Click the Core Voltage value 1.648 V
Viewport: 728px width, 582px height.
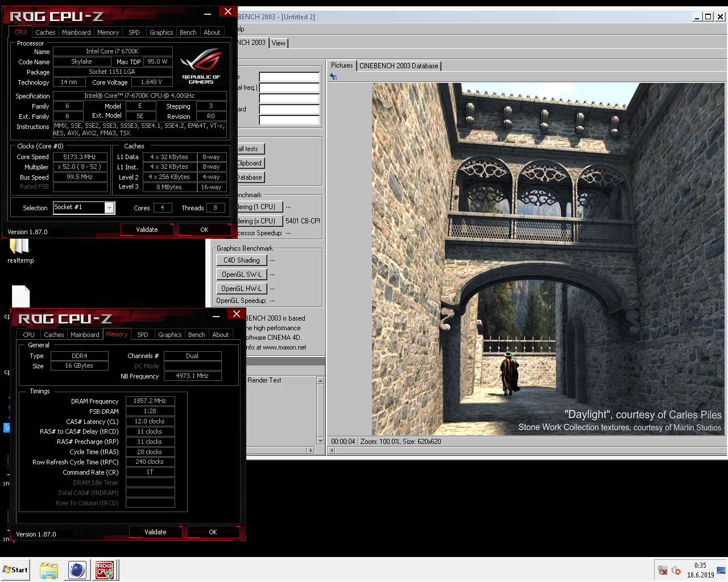tap(152, 82)
